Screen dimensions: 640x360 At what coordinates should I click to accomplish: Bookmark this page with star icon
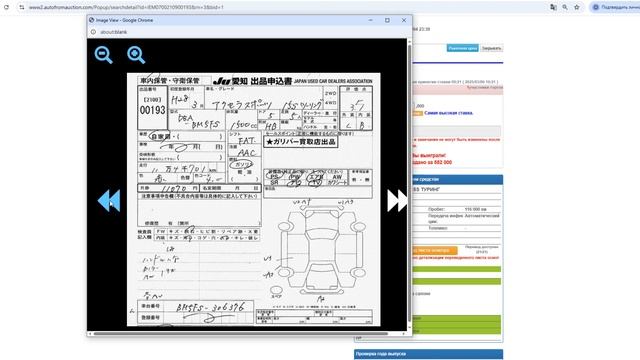click(577, 7)
